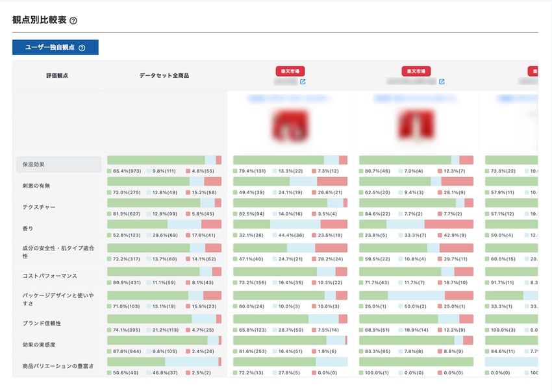Image resolution: width=552 pixels, height=392 pixels.
Task: Click the green 85.4% bar for 保湿効果
Action: (156, 160)
